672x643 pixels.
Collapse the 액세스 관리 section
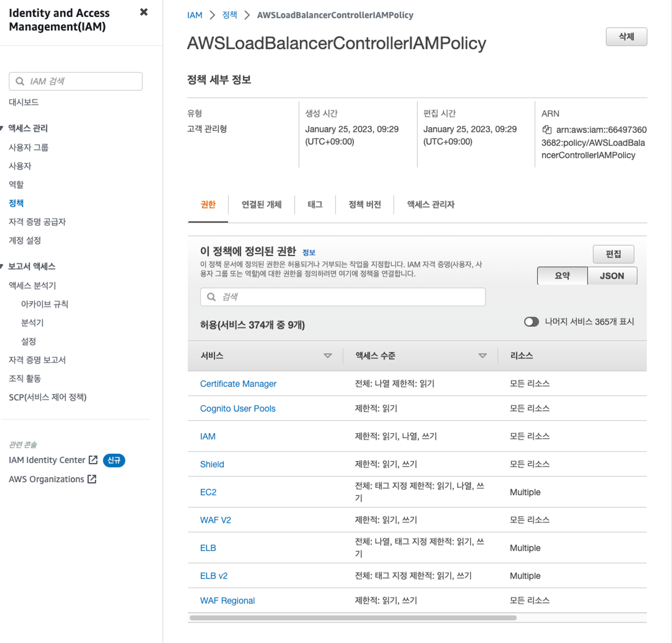click(2, 128)
